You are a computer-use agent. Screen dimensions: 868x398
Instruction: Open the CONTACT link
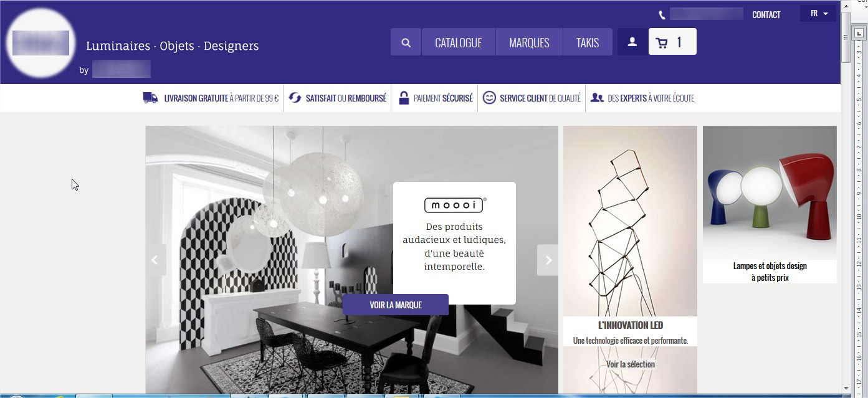point(766,15)
